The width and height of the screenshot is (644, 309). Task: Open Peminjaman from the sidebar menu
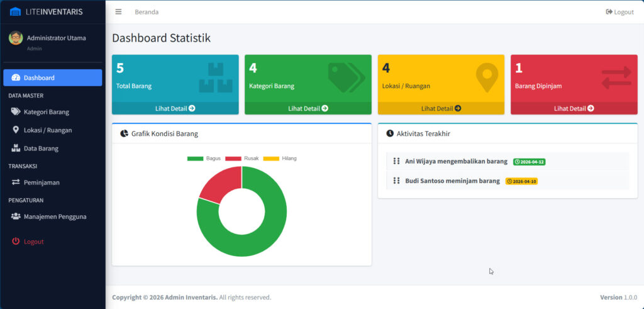click(x=42, y=183)
